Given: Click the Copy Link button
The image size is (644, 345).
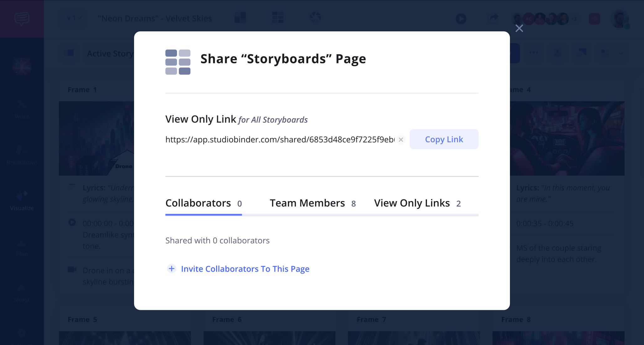Looking at the screenshot, I should 444,139.
